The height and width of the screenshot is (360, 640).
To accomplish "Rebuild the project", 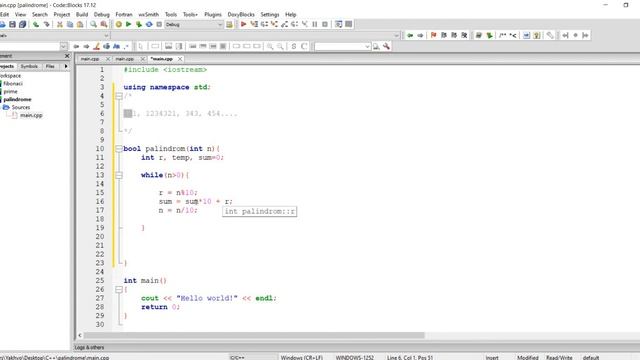I will coord(149,24).
